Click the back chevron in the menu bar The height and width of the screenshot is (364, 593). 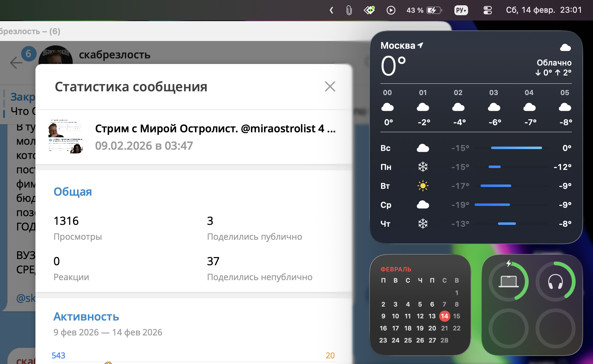pos(331,10)
